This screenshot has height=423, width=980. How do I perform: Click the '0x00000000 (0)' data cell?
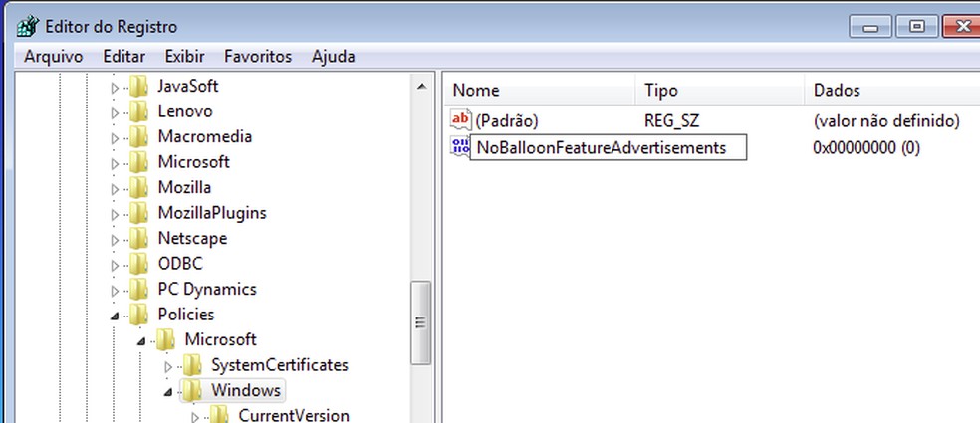(x=866, y=148)
